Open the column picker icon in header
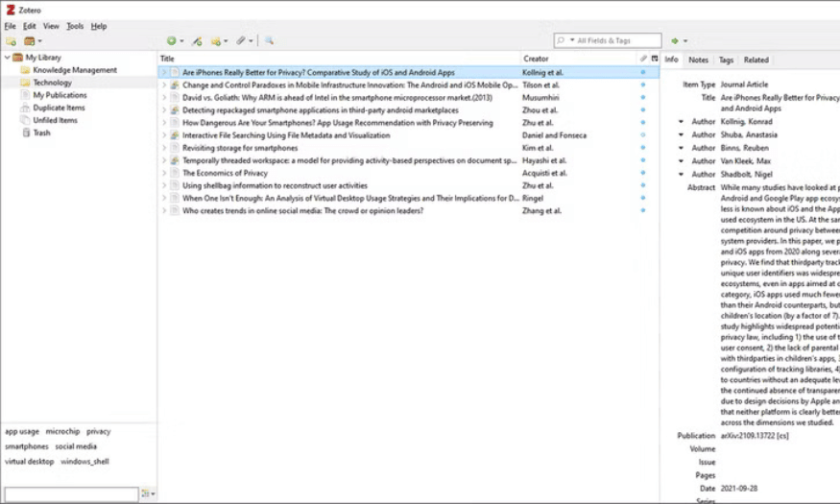The height and width of the screenshot is (504, 840). click(654, 59)
